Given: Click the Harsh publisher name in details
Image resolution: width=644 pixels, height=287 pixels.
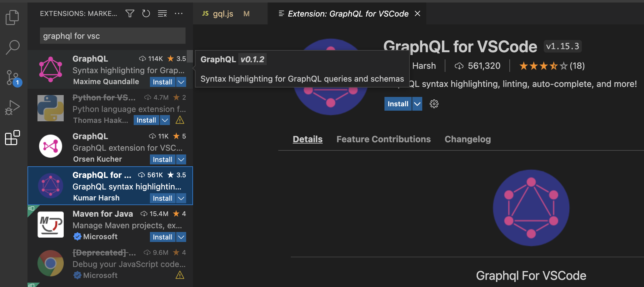Looking at the screenshot, I should coord(424,66).
